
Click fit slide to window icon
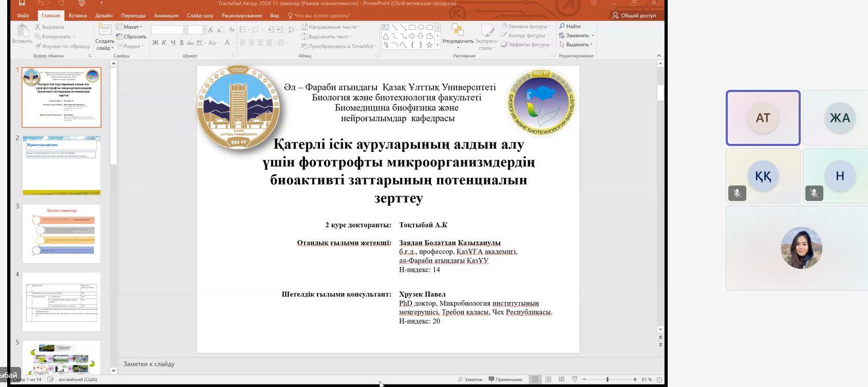659,379
